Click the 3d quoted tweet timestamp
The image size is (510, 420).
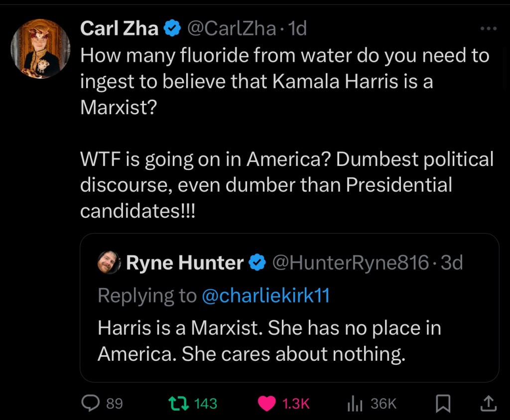point(452,263)
